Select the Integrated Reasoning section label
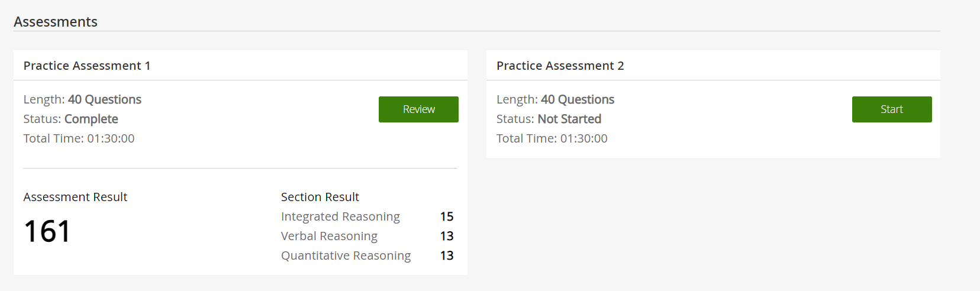The image size is (980, 291). (340, 216)
